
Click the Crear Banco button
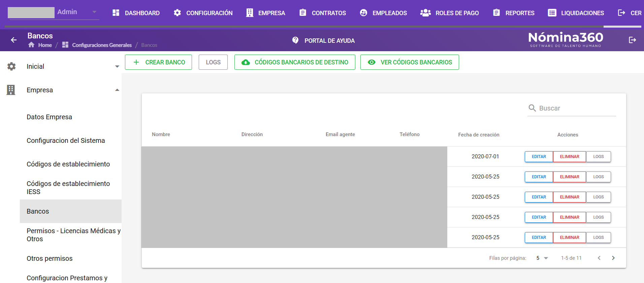158,62
